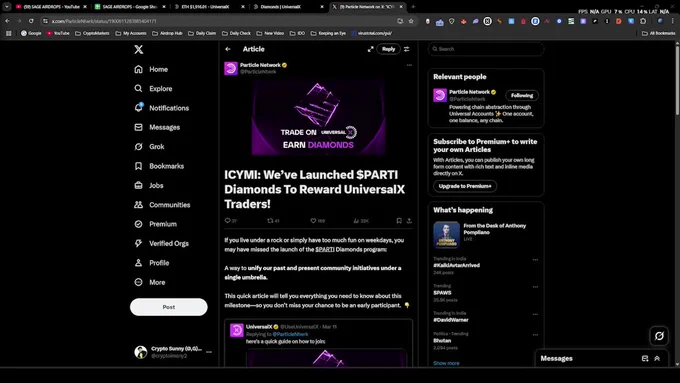
Task: Click the Upgrade to Premium+ button
Action: [465, 186]
